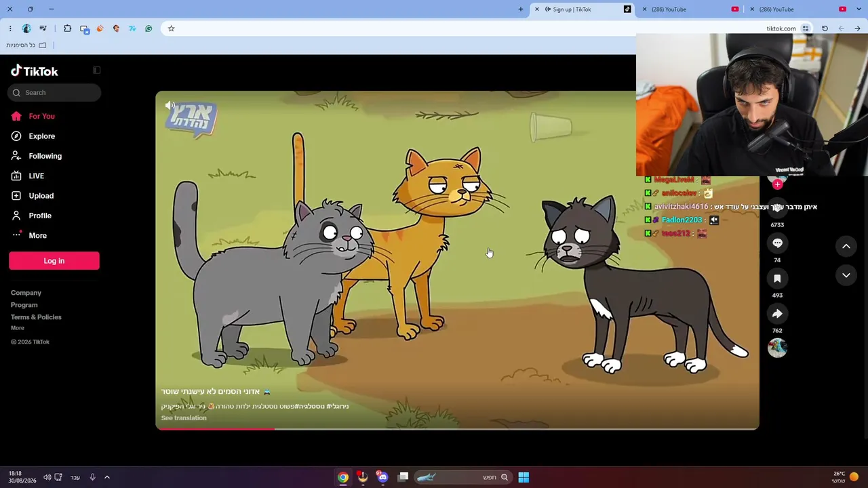The width and height of the screenshot is (868, 488).
Task: Click the pink Log in button
Action: point(54,261)
